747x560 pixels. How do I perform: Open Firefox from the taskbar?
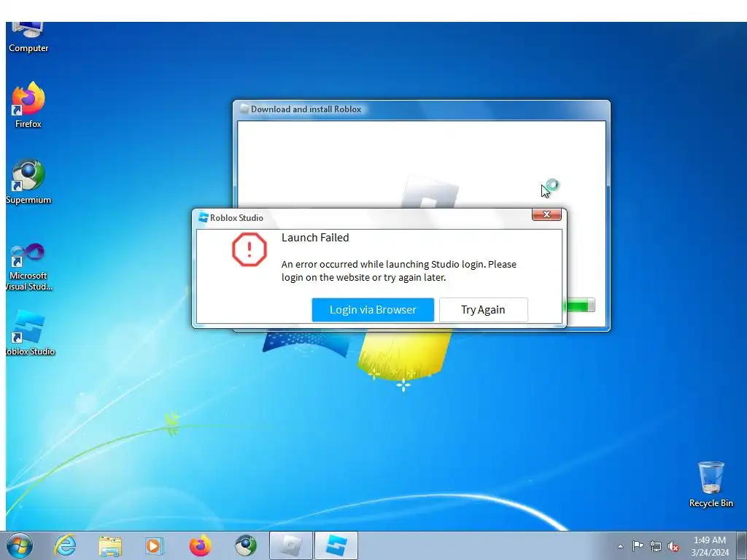[x=200, y=545]
